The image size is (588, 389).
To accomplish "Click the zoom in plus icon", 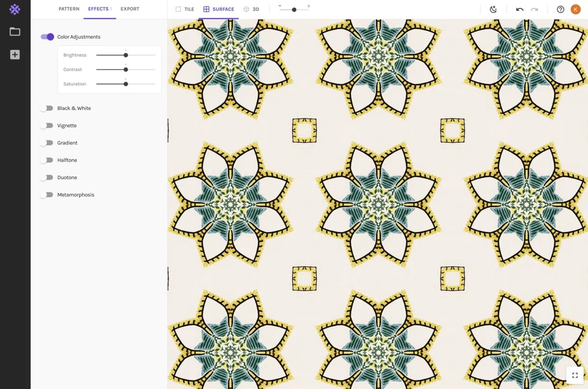I will [x=308, y=6].
